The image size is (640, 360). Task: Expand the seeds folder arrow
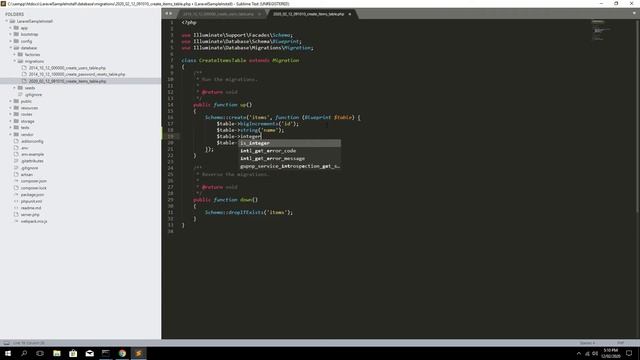pos(14,88)
